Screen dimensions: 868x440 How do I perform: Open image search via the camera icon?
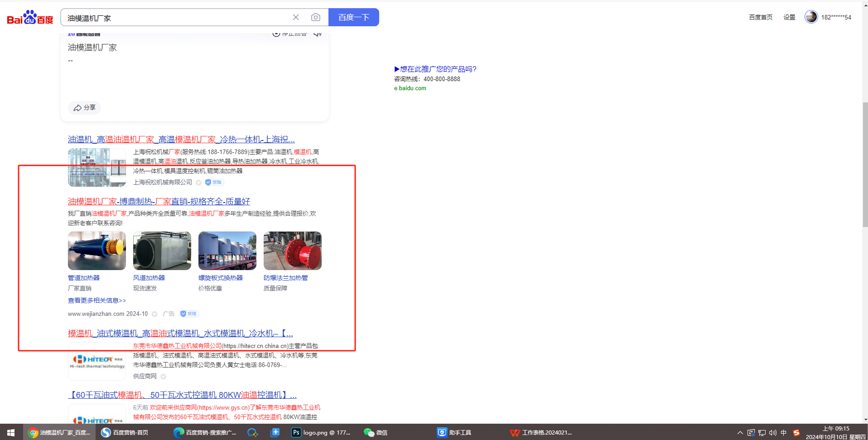316,17
